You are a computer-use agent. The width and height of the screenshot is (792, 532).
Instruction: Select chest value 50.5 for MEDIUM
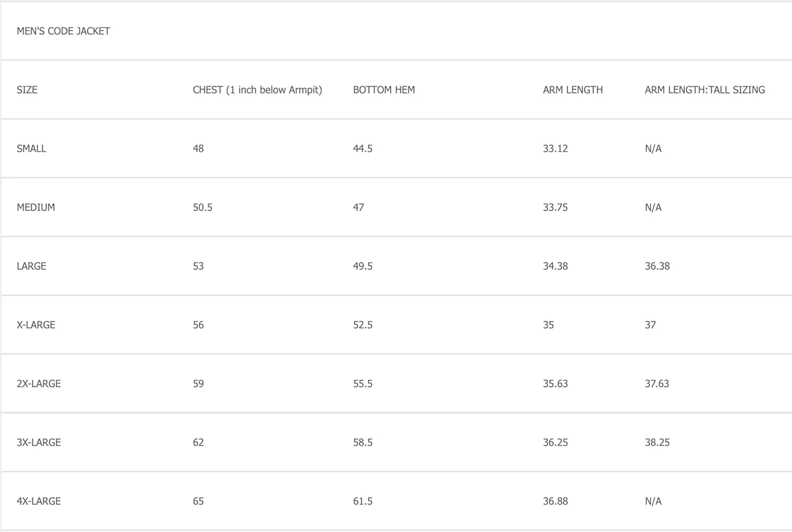[x=203, y=207]
